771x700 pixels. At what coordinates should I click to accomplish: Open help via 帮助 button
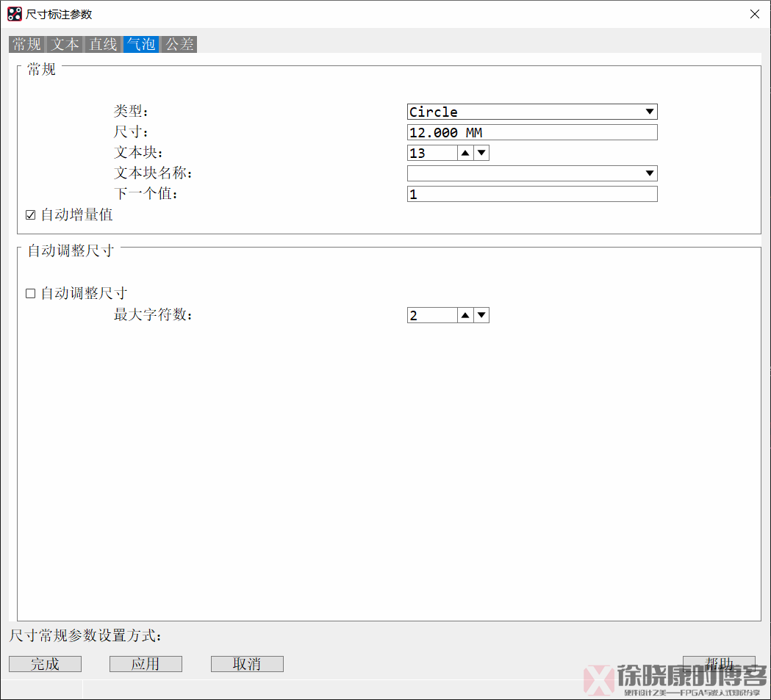coord(718,663)
